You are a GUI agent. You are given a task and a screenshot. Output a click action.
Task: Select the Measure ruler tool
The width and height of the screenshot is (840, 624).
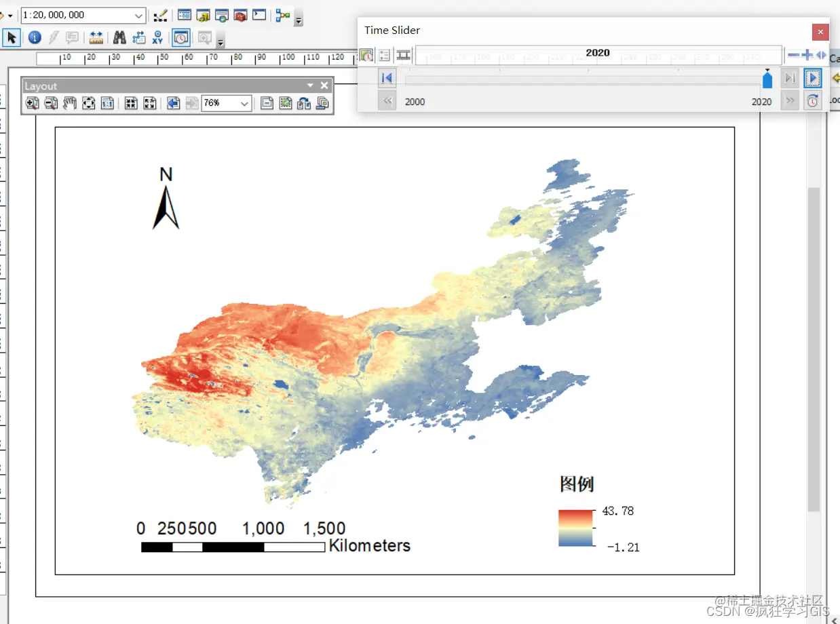coord(96,38)
